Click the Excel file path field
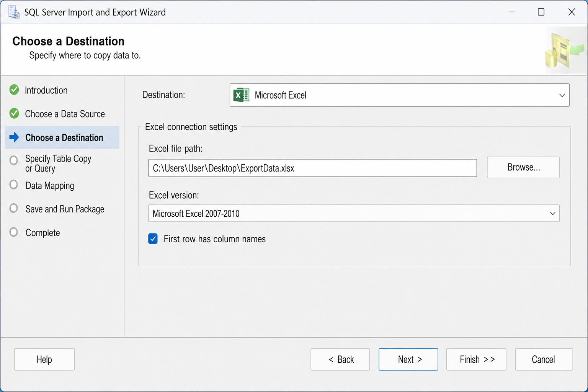588x392 pixels. [x=313, y=168]
